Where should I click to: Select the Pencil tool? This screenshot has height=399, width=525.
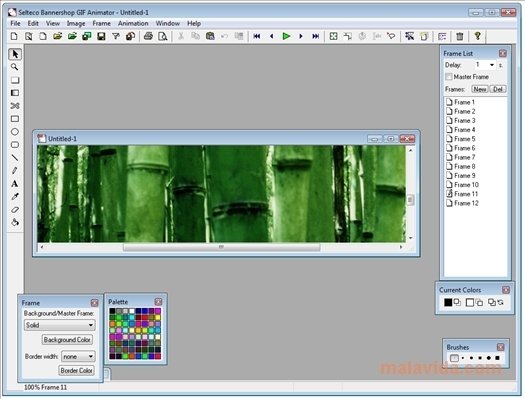[x=15, y=171]
